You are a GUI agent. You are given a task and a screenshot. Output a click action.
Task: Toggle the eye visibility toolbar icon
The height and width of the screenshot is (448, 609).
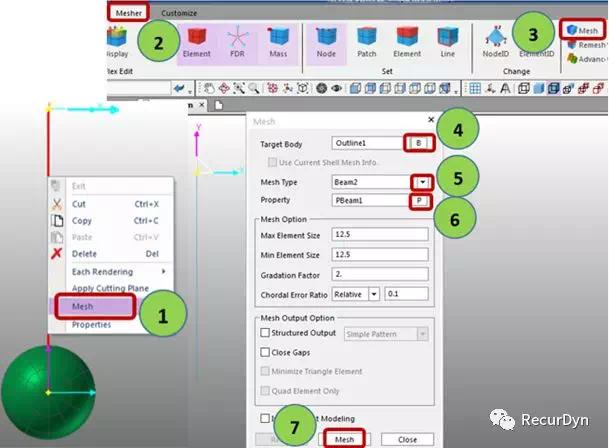pos(336,89)
